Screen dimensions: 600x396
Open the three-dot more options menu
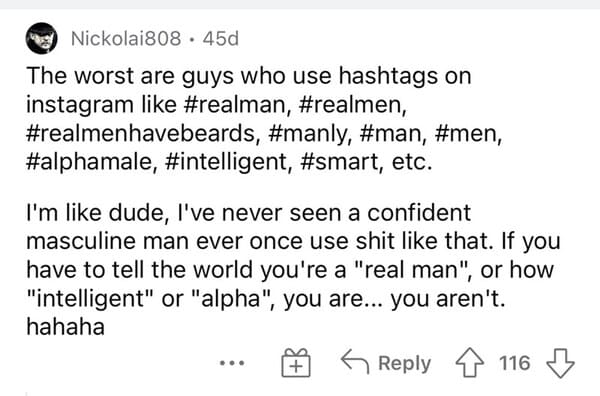[x=232, y=362]
